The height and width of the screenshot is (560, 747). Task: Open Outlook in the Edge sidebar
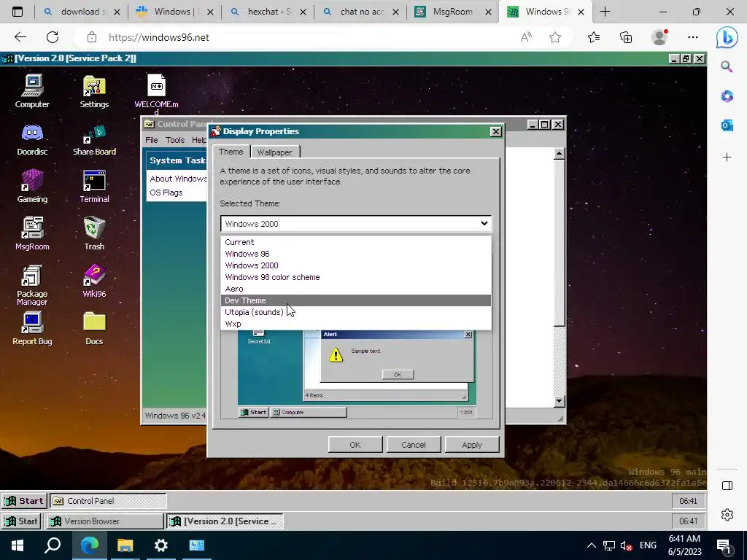[727, 125]
